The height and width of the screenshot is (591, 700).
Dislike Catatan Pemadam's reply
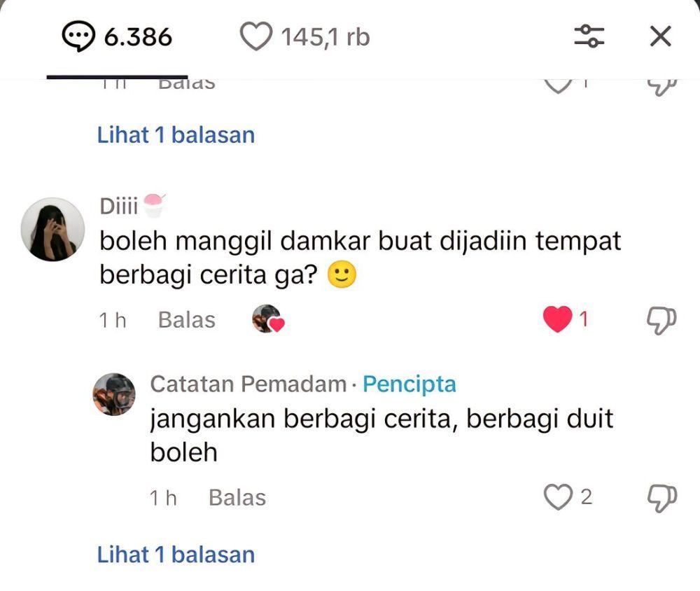click(x=662, y=498)
